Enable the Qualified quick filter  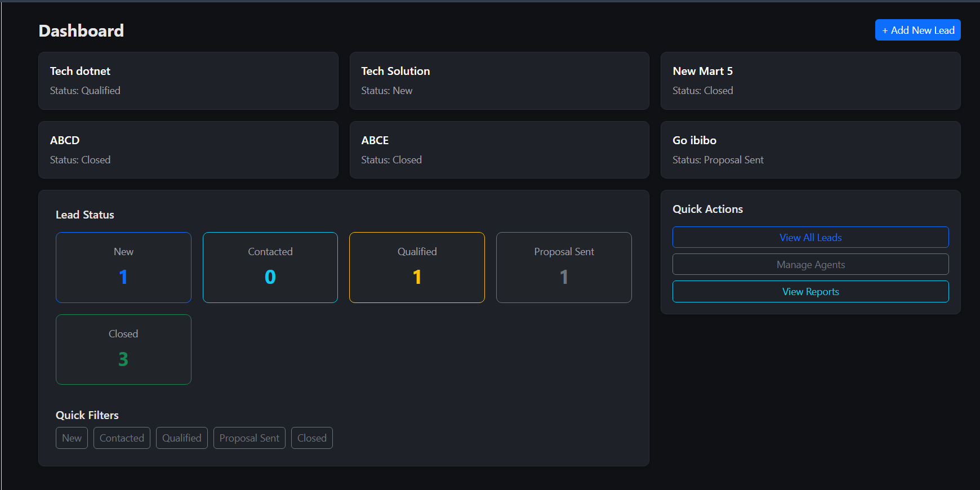click(x=181, y=438)
